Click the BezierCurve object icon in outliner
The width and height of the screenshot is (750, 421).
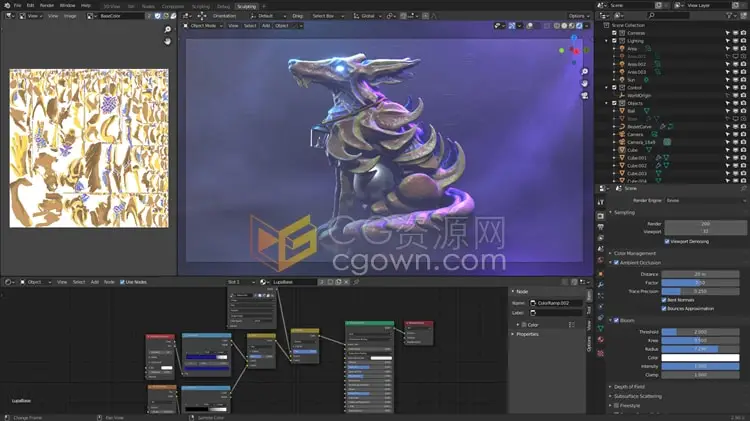(622, 127)
